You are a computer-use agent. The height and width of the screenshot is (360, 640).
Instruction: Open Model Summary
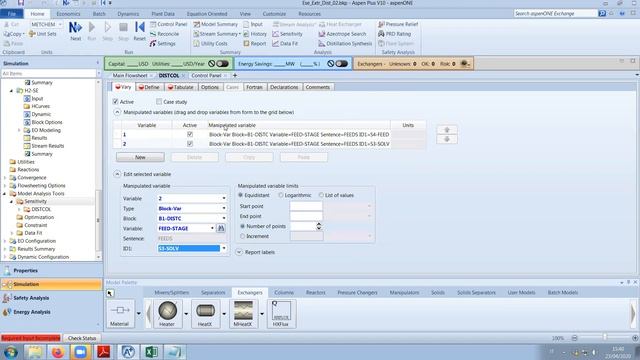216,24
